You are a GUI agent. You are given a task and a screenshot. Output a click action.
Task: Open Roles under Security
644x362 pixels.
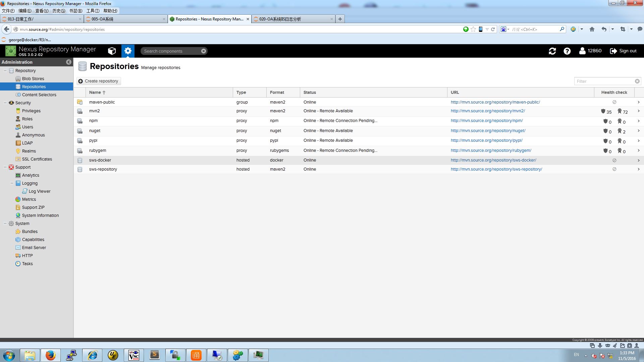[x=27, y=119]
